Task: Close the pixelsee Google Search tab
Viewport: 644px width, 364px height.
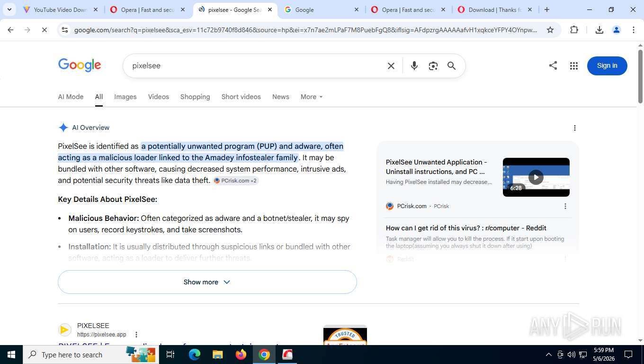Action: pyautogui.click(x=270, y=9)
